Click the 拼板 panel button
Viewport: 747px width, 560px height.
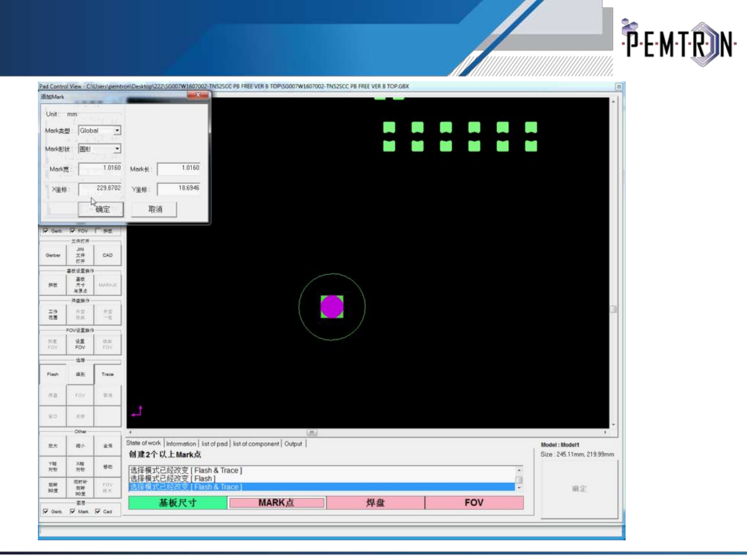(53, 285)
